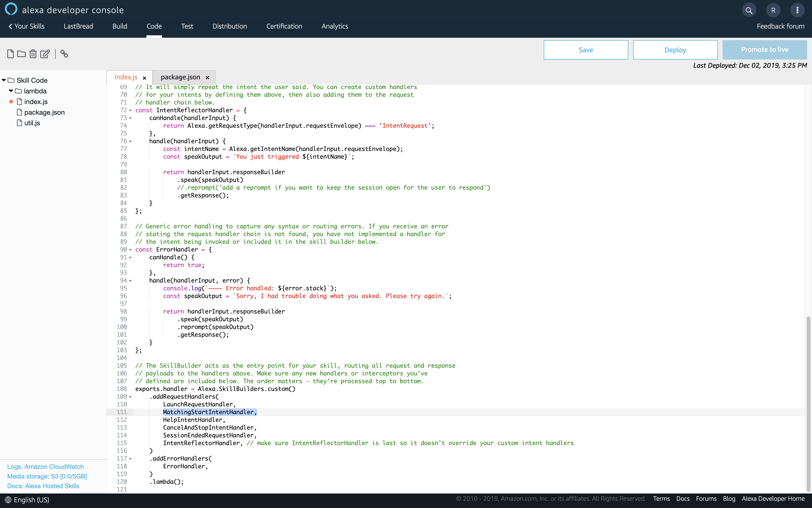Fold code at line 109 arrow

(x=130, y=397)
